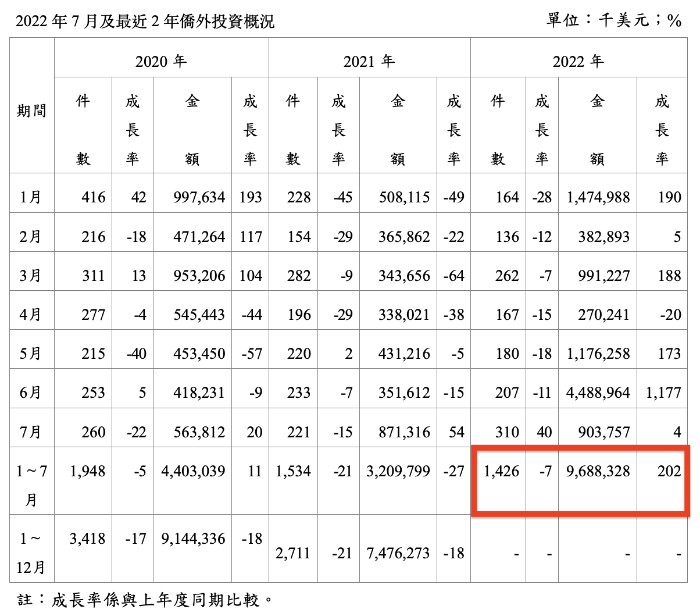This screenshot has width=700, height=613.
Task: Click the cumulative amount 3,209,799
Action: tap(398, 471)
